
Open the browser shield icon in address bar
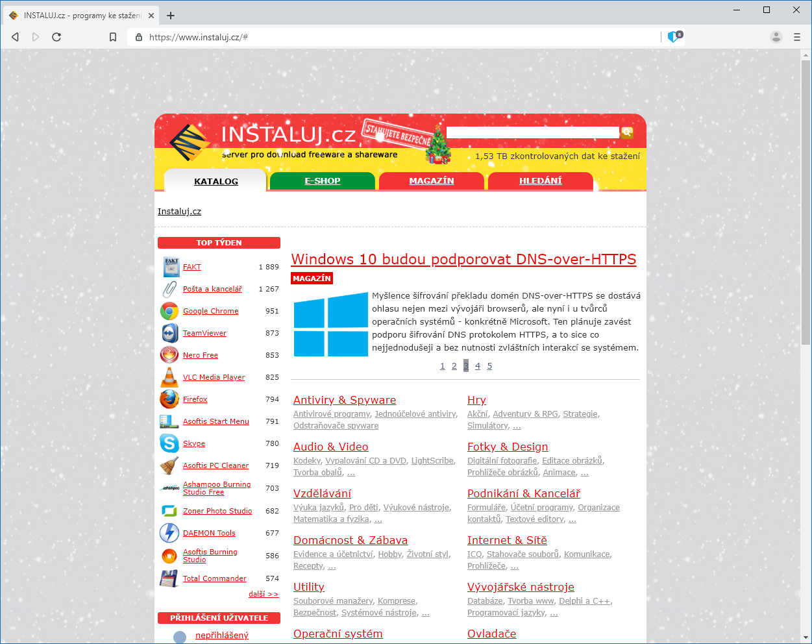tap(674, 37)
